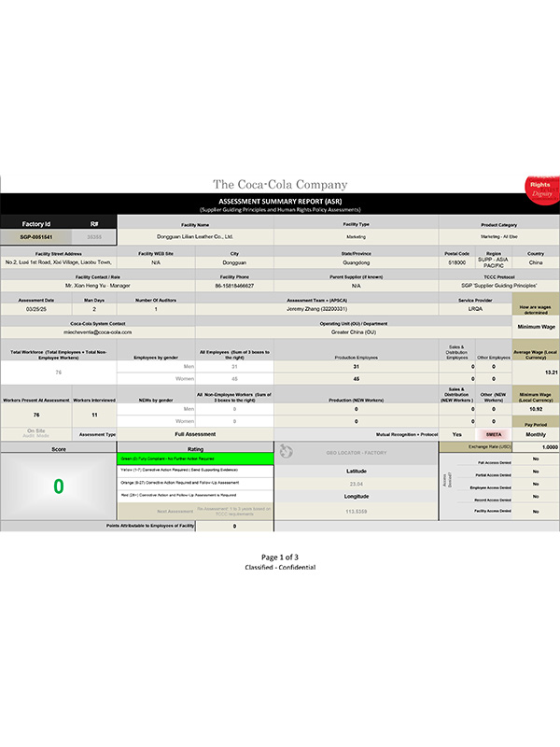Click the Full Assessment type value
The image size is (560, 747).
tap(195, 434)
